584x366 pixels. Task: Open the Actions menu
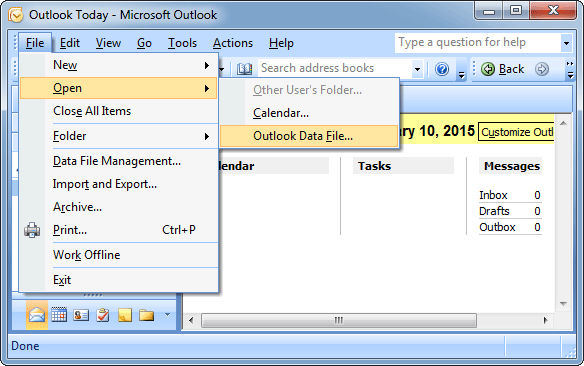pos(233,43)
